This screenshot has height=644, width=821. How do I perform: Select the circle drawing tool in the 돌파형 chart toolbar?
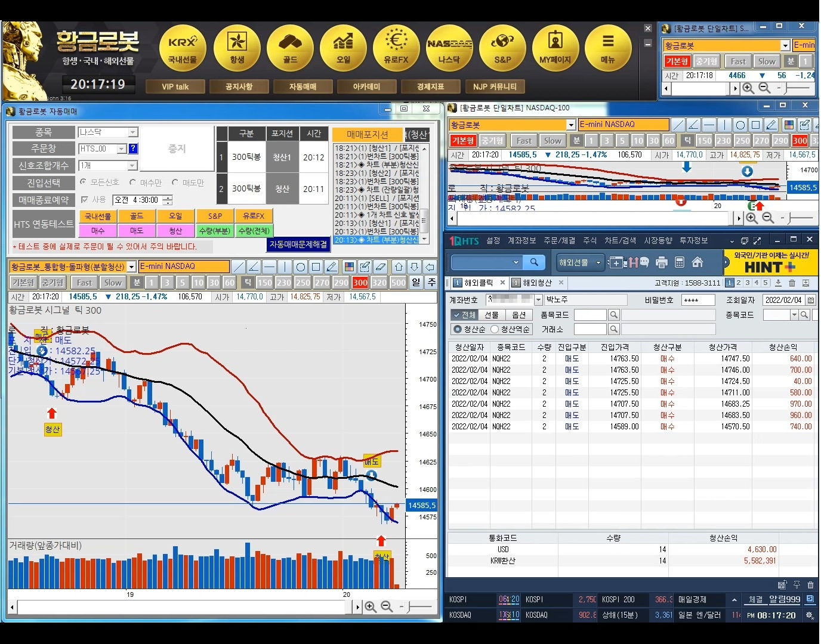[301, 267]
